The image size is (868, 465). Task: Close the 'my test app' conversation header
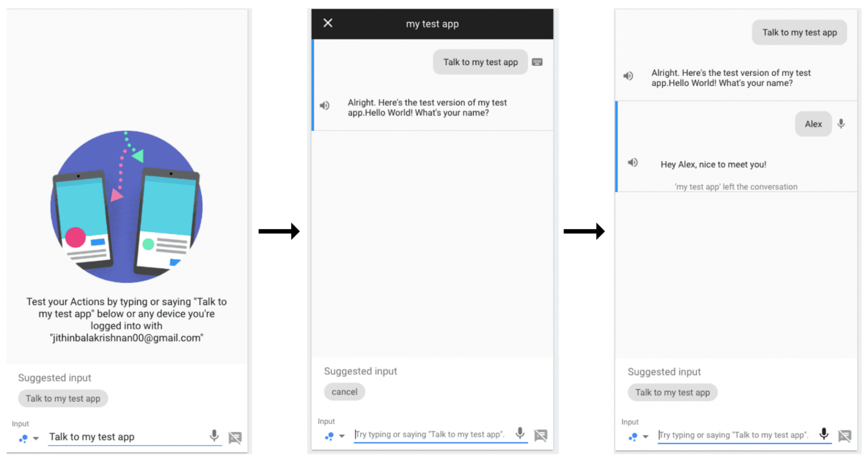point(328,23)
